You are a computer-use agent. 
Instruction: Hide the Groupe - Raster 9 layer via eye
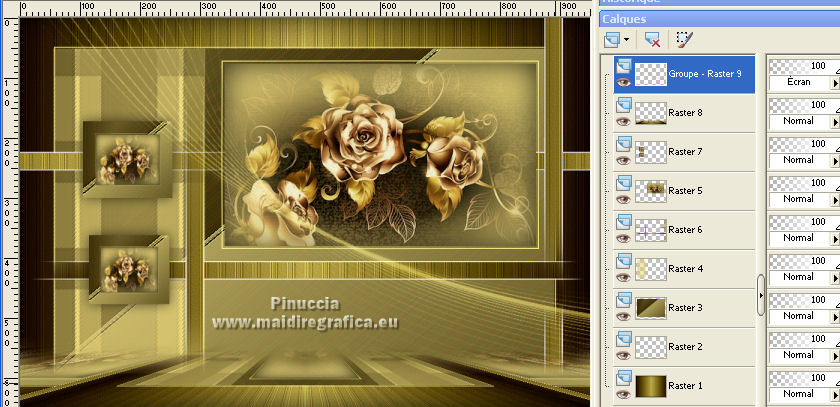click(x=623, y=82)
